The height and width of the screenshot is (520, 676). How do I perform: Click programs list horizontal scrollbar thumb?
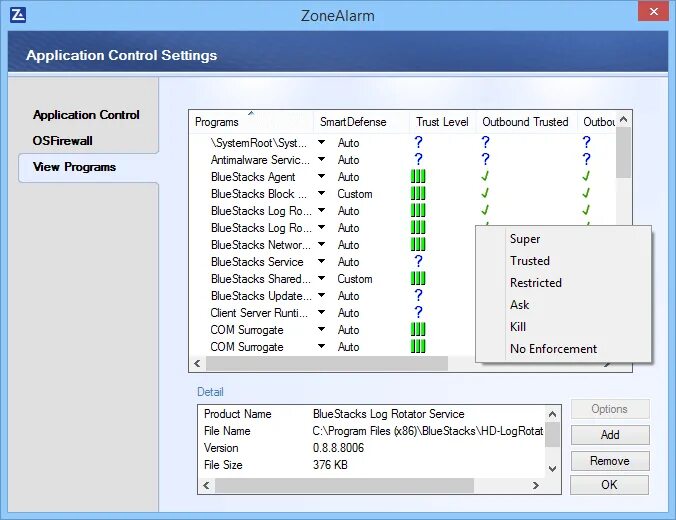327,363
